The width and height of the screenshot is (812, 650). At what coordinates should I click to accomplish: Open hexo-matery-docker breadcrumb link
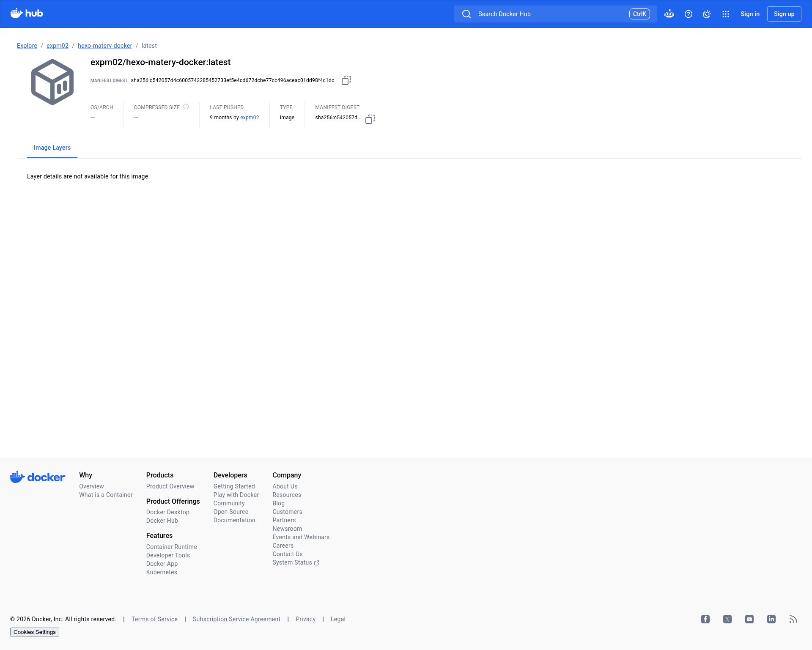tap(105, 46)
